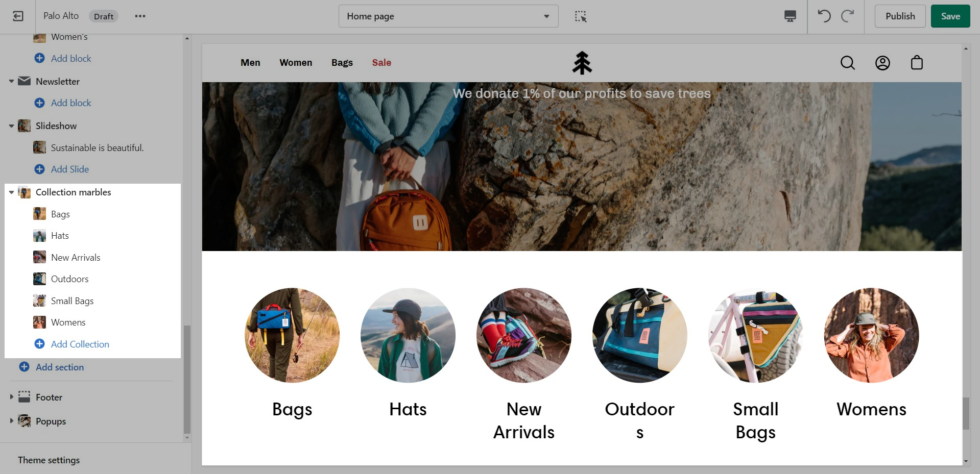Expand the Footer section
The height and width of the screenshot is (474, 980).
coord(11,397)
